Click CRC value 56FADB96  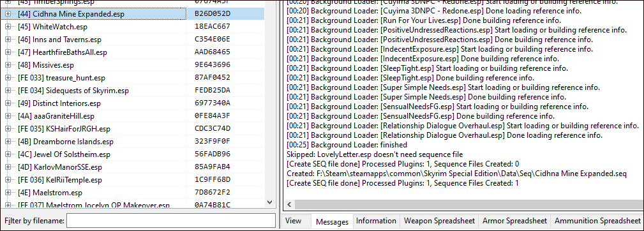tap(213, 154)
